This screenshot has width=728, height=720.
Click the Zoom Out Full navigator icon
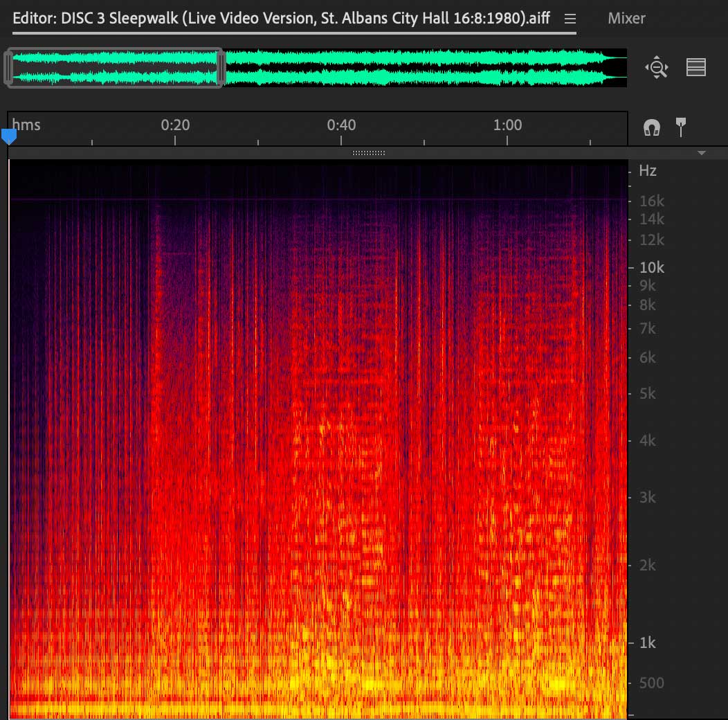click(x=656, y=68)
